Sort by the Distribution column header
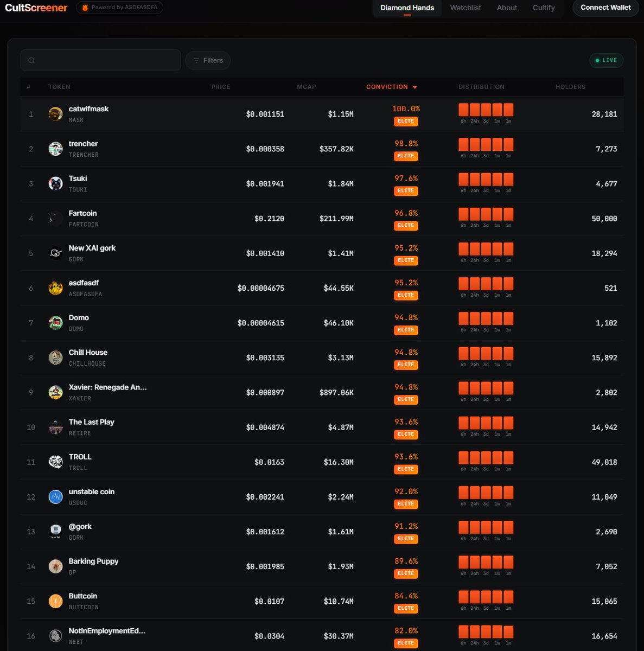Screen dimensions: 644x651 click(x=481, y=87)
